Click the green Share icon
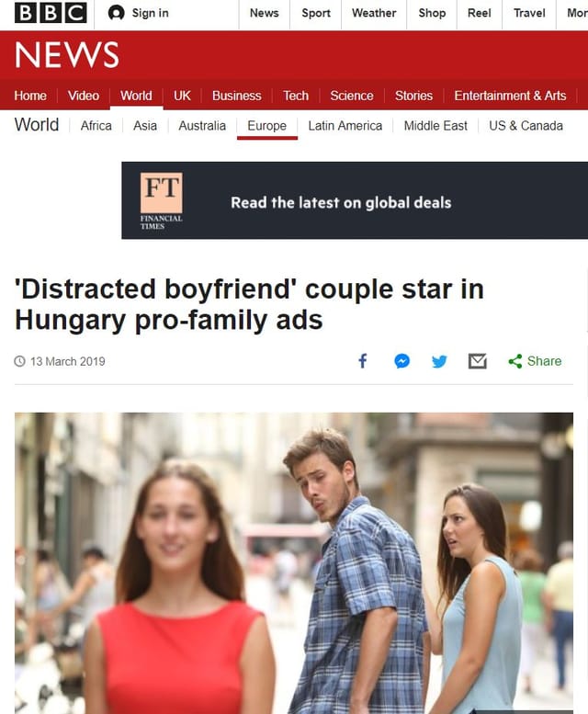This screenshot has width=588, height=714. (515, 361)
